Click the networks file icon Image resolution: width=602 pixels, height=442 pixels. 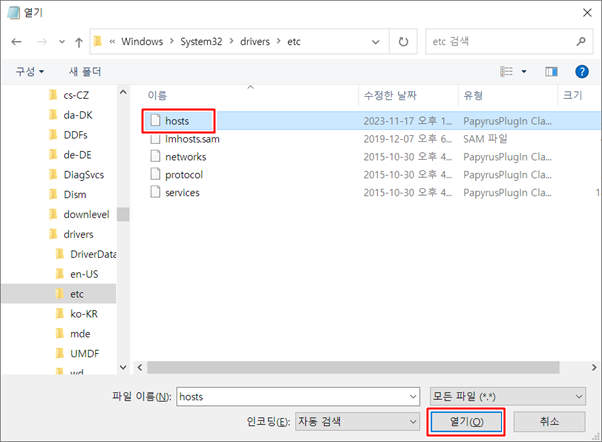[155, 156]
